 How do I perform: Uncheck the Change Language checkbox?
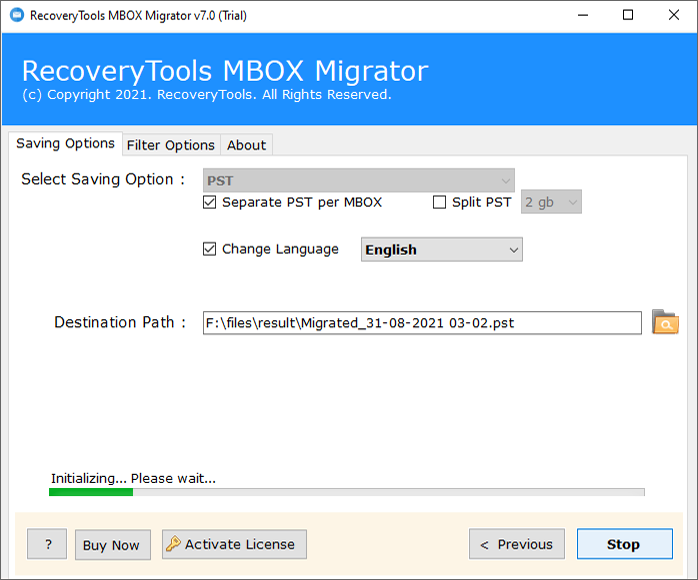coord(210,249)
